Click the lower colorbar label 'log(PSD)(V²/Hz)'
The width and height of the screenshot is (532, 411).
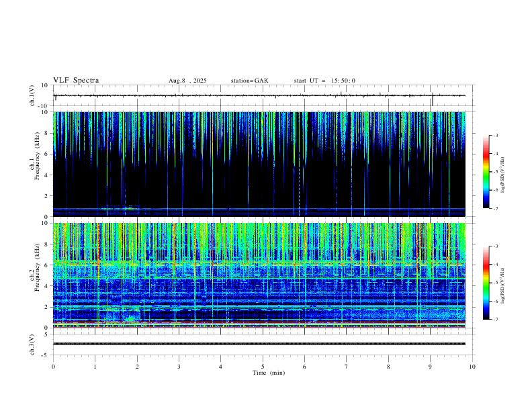click(x=503, y=285)
